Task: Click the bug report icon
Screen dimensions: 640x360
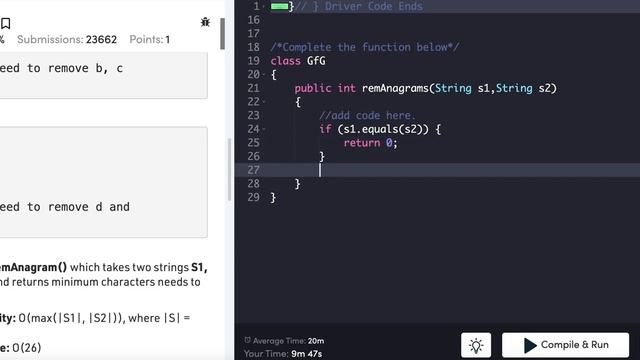Action: pos(205,22)
